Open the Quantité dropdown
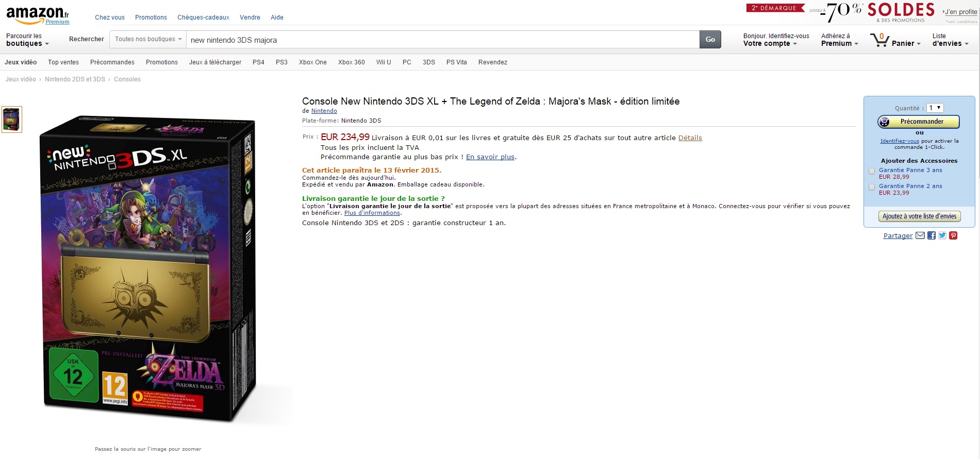The image size is (980, 459). click(935, 108)
